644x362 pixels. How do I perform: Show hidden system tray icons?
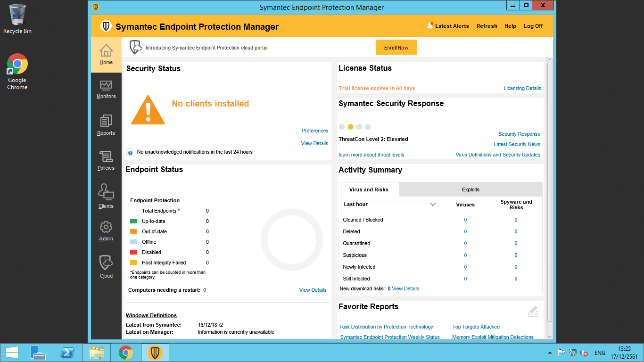[x=550, y=353]
